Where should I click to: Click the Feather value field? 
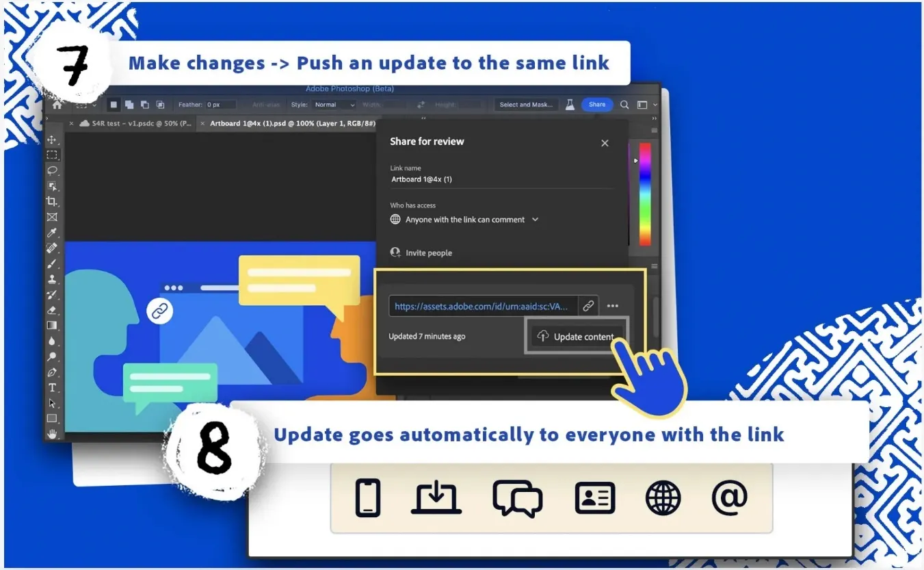[x=220, y=105]
